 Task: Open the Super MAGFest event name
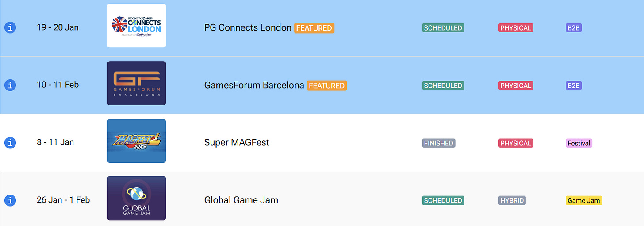[x=237, y=143]
